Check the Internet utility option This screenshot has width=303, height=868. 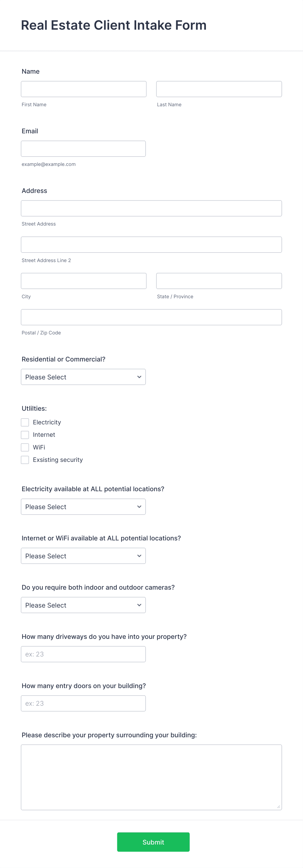point(24,434)
